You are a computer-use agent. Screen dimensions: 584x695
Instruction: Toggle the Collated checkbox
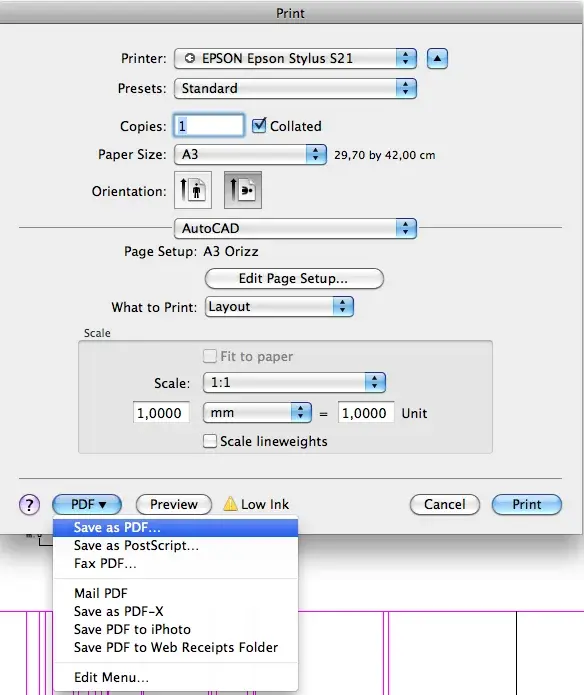point(259,125)
